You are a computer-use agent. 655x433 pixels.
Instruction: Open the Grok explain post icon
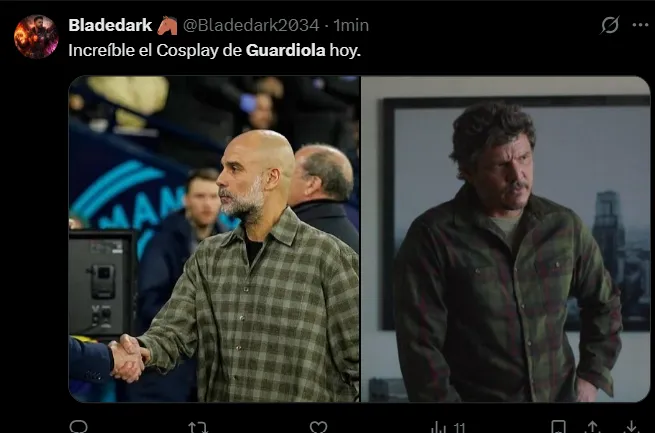tap(609, 25)
